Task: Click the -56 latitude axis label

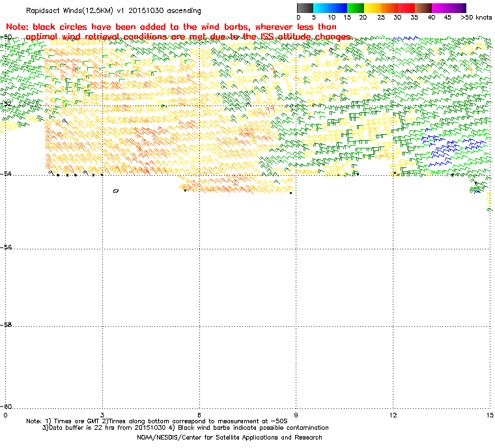Action: [6, 247]
